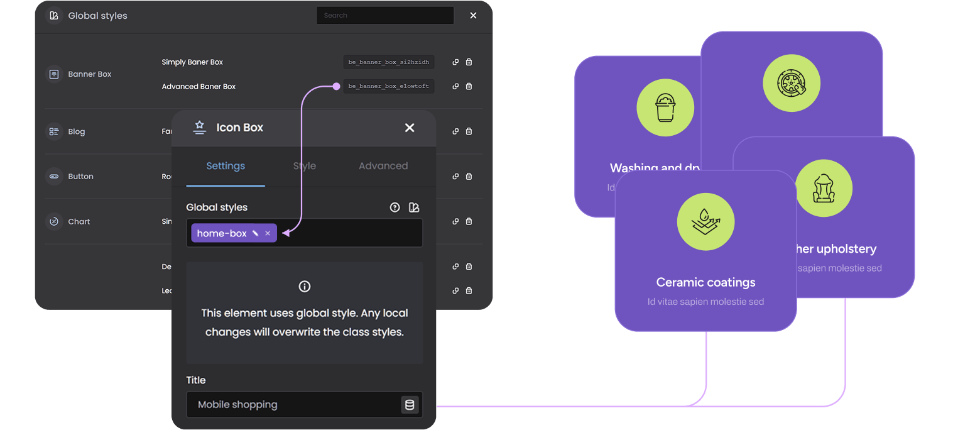This screenshot has height=430, width=980.
Task: Copy link icon for Advanced Baner Box
Action: tap(455, 86)
